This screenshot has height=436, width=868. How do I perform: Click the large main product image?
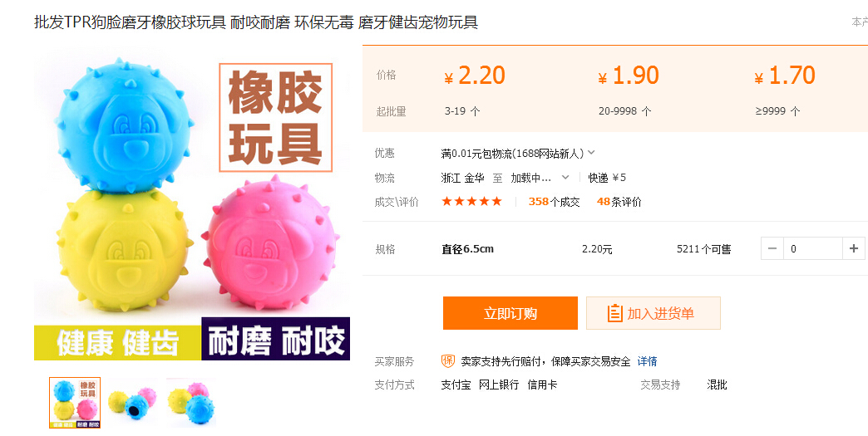click(x=191, y=208)
